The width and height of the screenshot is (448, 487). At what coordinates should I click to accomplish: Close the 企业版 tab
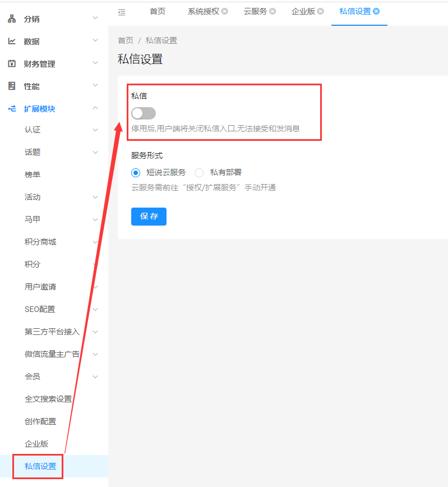(321, 11)
